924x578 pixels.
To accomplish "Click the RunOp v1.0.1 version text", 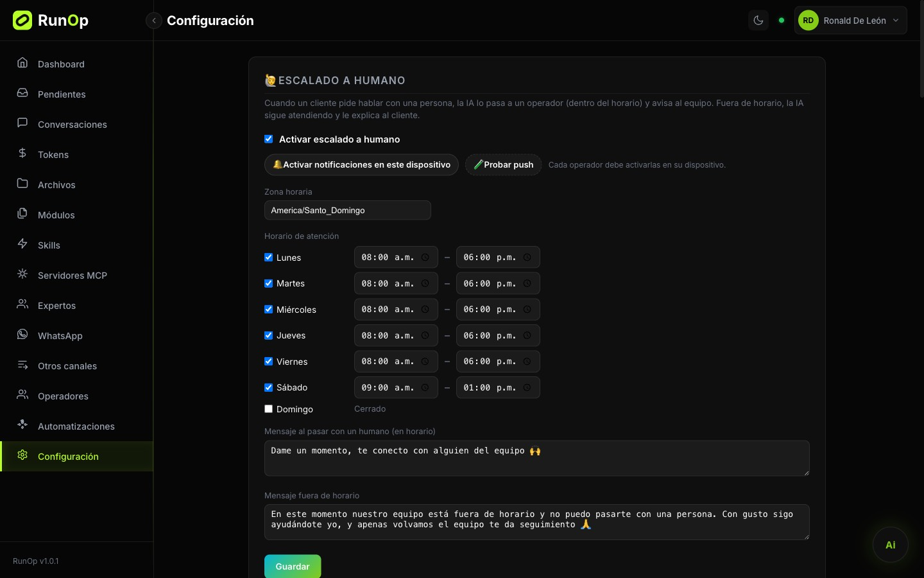I will coord(36,561).
